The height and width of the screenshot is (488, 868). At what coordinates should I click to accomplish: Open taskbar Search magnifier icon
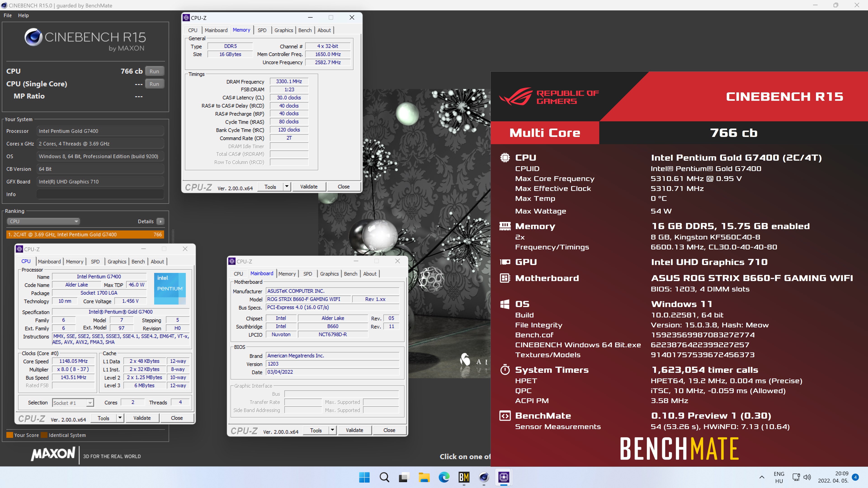tap(384, 477)
